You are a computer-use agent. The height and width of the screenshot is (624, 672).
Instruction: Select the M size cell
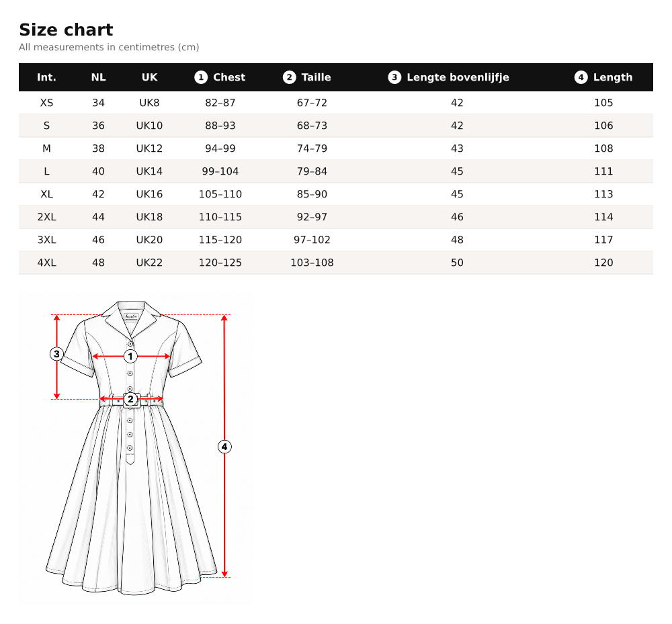(x=46, y=148)
